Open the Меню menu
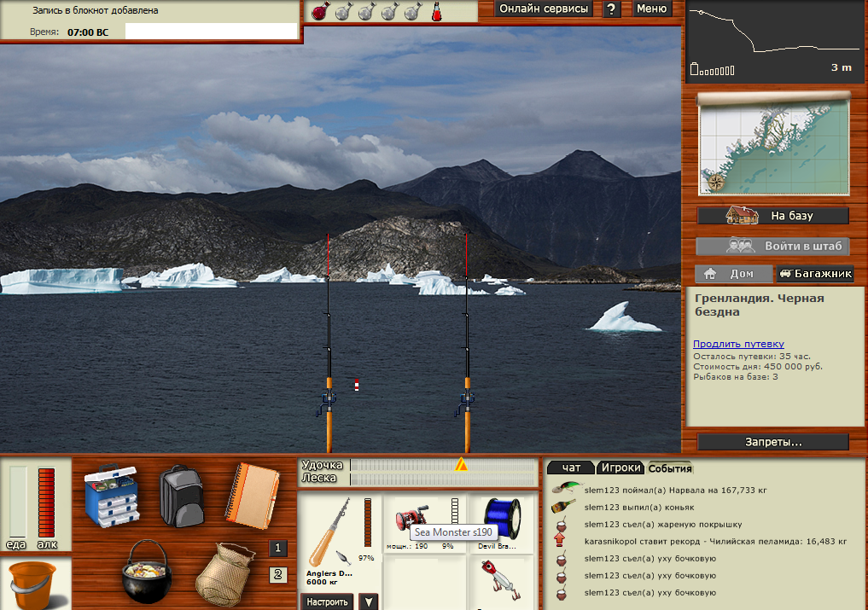The image size is (868, 610). tap(652, 9)
